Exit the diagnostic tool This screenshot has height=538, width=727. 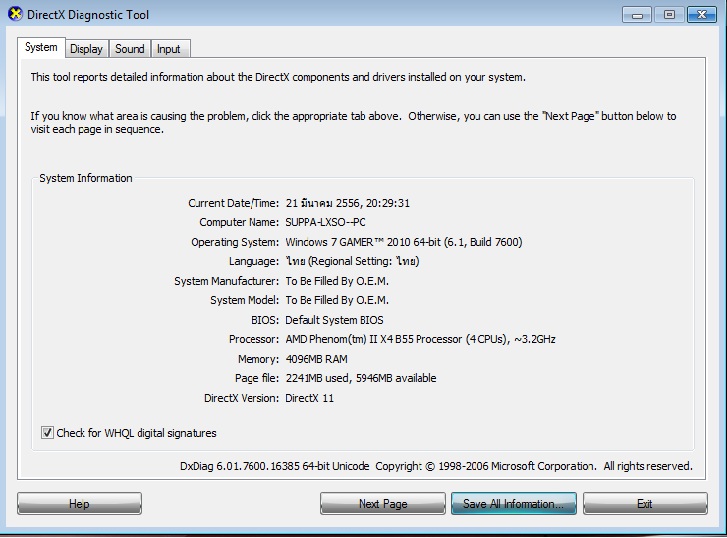pyautogui.click(x=645, y=504)
